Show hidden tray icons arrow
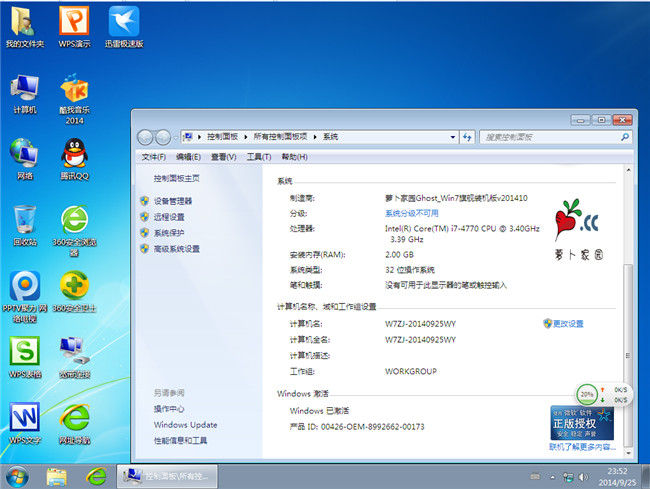Image resolution: width=650 pixels, height=489 pixels. [552, 477]
